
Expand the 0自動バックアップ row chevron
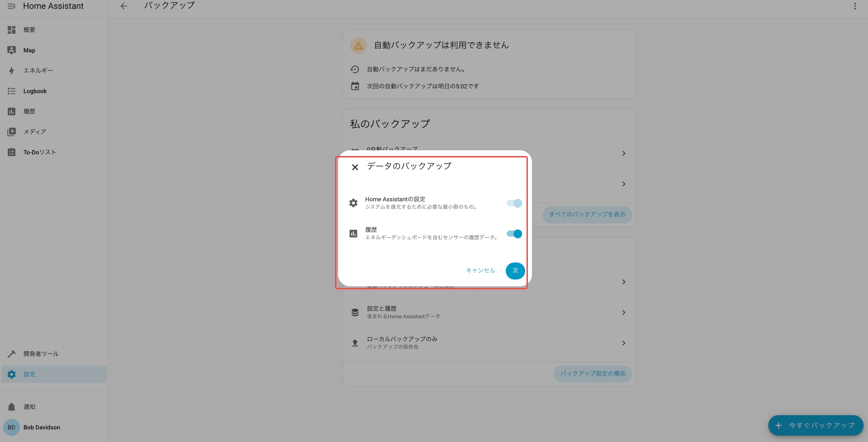click(623, 153)
